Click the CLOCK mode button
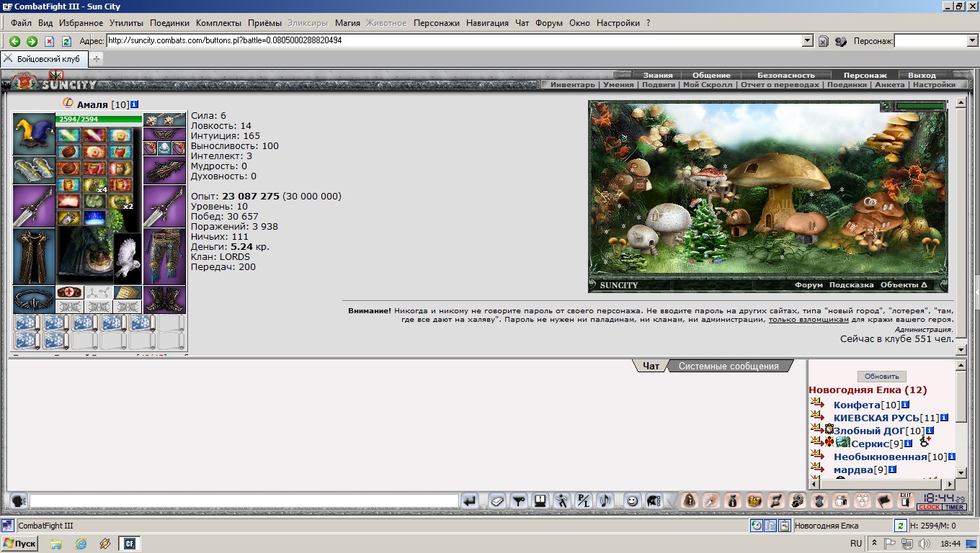 (929, 507)
